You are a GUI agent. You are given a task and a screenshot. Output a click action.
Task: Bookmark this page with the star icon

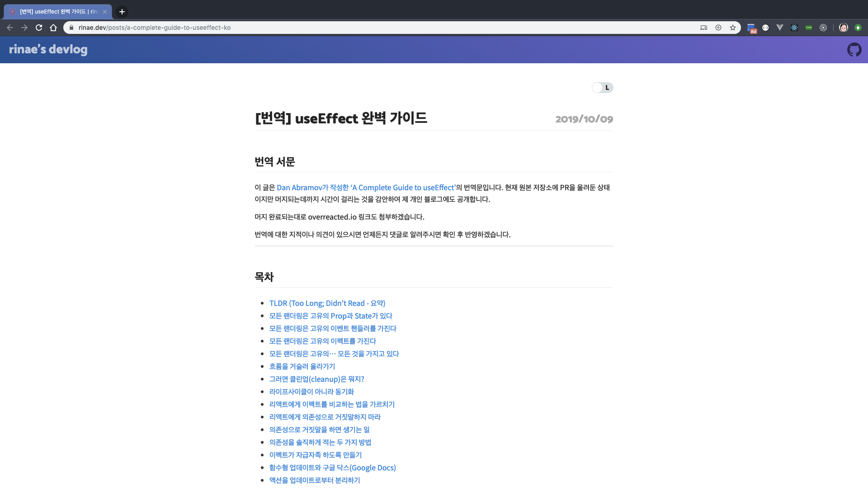[733, 28]
